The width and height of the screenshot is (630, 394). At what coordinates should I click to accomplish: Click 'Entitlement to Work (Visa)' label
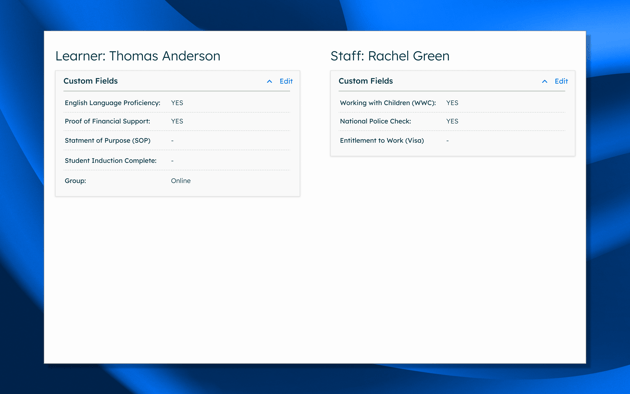(382, 141)
